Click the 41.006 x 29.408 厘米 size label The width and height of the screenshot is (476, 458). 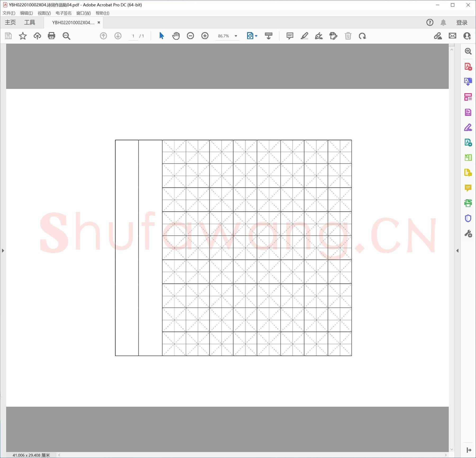(x=31, y=455)
